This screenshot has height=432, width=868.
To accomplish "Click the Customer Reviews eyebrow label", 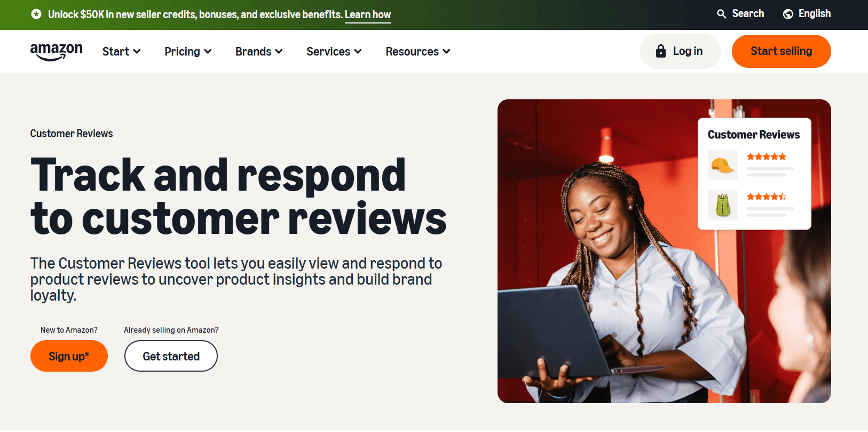I will [x=72, y=133].
